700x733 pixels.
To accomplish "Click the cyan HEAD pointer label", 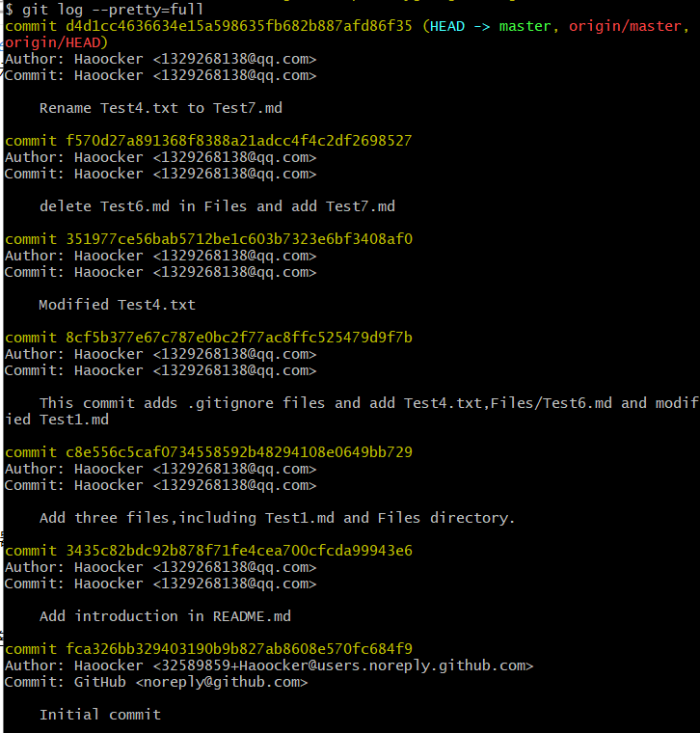I will click(x=447, y=26).
